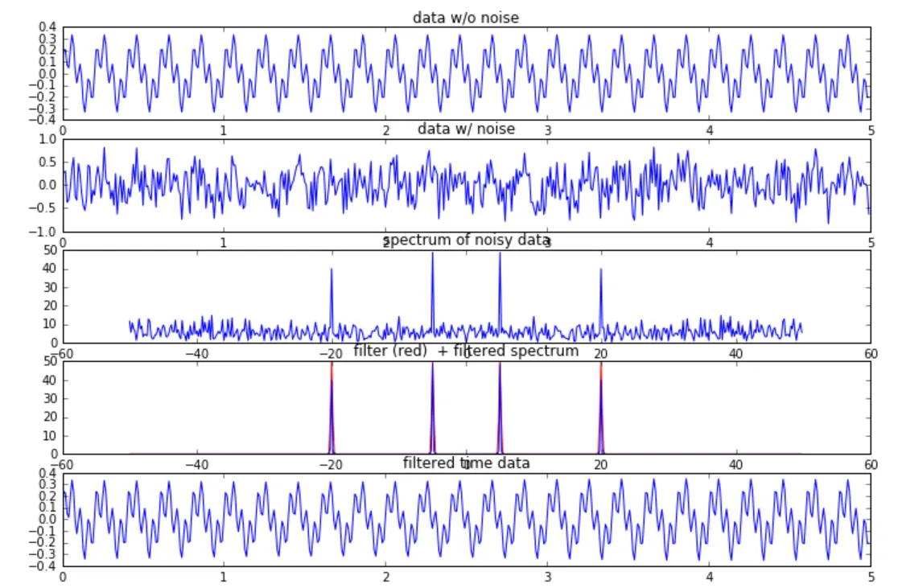This screenshot has height=588, width=898.
Task: Click x-axis label 40 on filtered spectrum plot
Action: click(735, 465)
